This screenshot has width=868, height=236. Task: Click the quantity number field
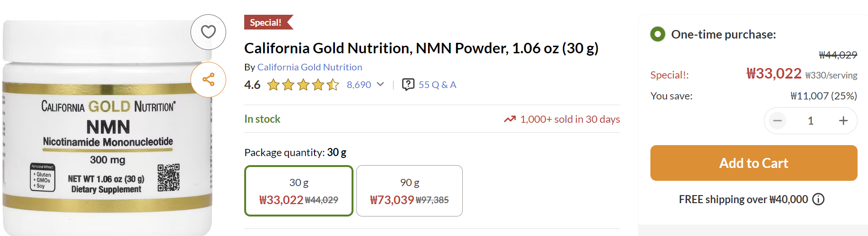coord(811,121)
